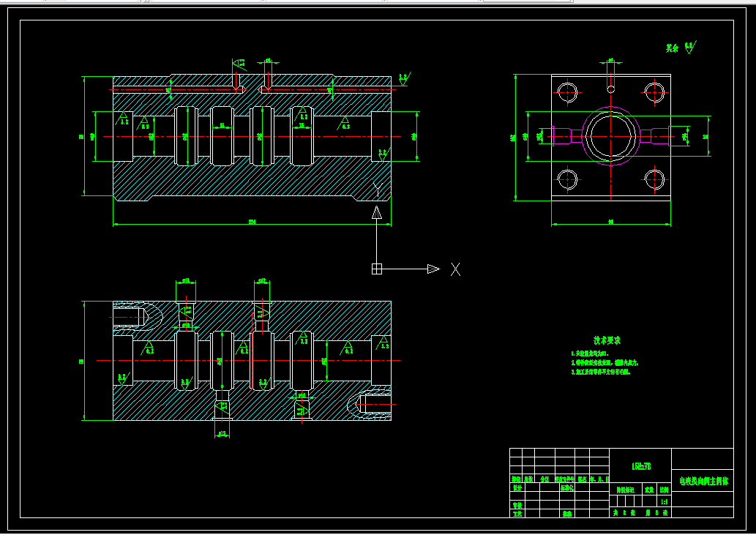Image resolution: width=756 pixels, height=535 pixels.
Task: Pick the small pin hole atop side view
Action: [x=611, y=89]
